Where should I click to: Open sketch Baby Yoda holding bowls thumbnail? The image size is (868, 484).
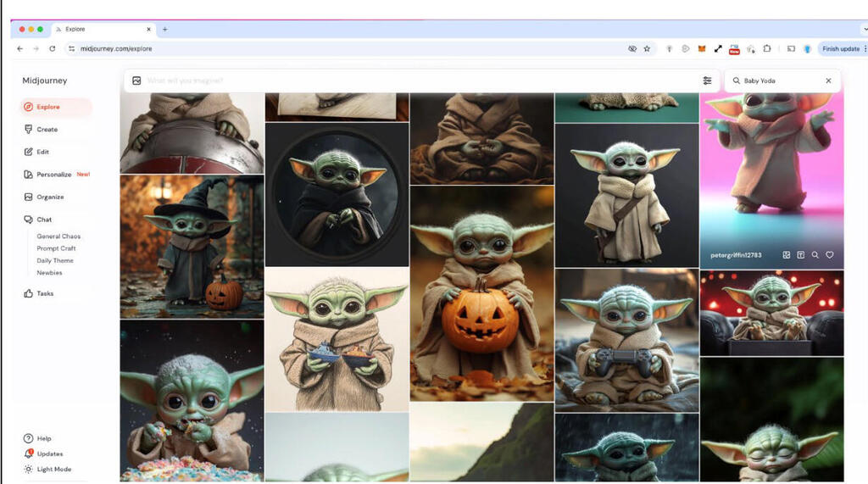coord(337,339)
